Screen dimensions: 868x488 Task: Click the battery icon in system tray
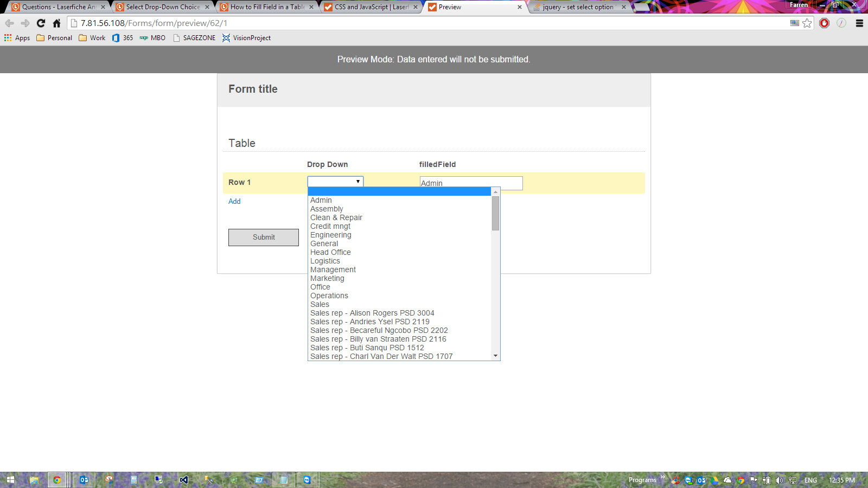(x=767, y=480)
